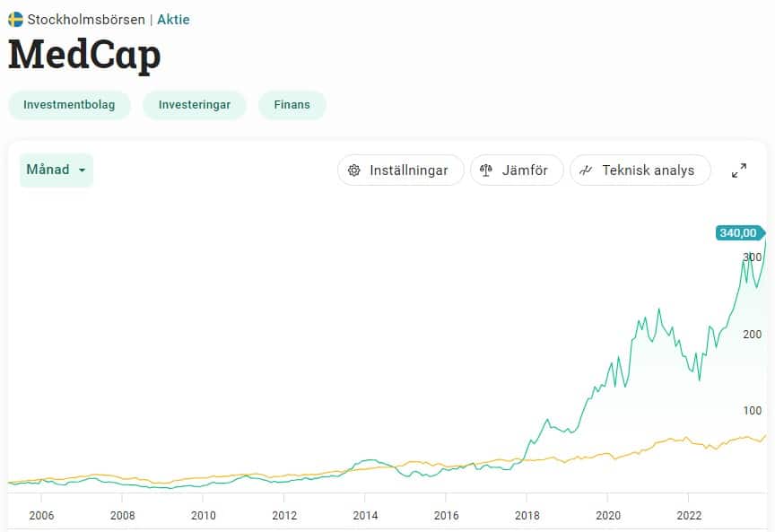Select the Investmentbolag tag
Image resolution: width=775 pixels, height=532 pixels.
[x=69, y=105]
